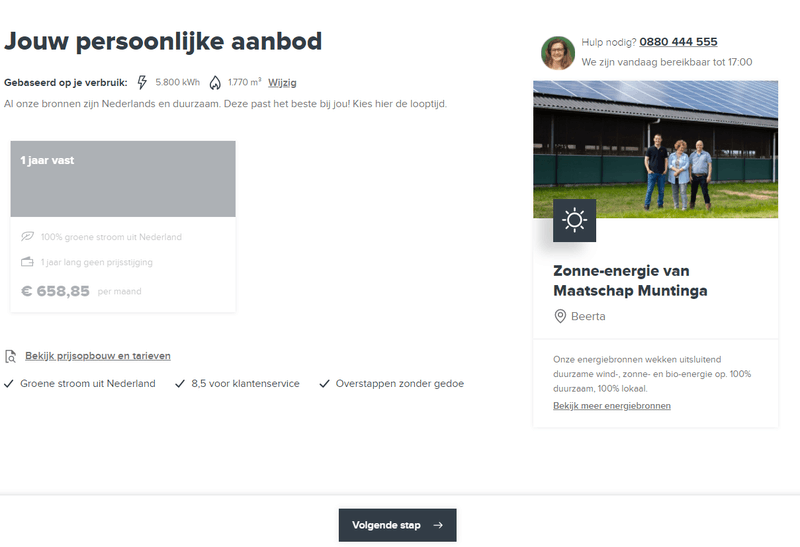Select the 1 jaar vast contract card
Screen dimensions: 800x547
click(123, 179)
